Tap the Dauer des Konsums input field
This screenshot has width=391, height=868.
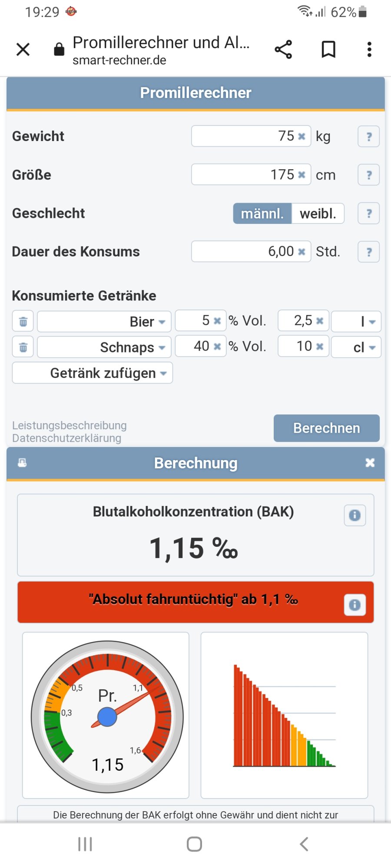pos(243,252)
